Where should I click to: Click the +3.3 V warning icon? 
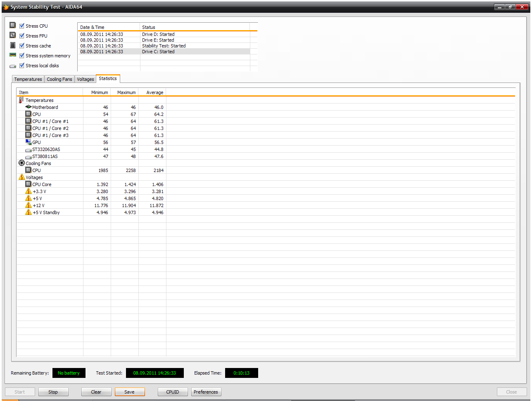(28, 191)
